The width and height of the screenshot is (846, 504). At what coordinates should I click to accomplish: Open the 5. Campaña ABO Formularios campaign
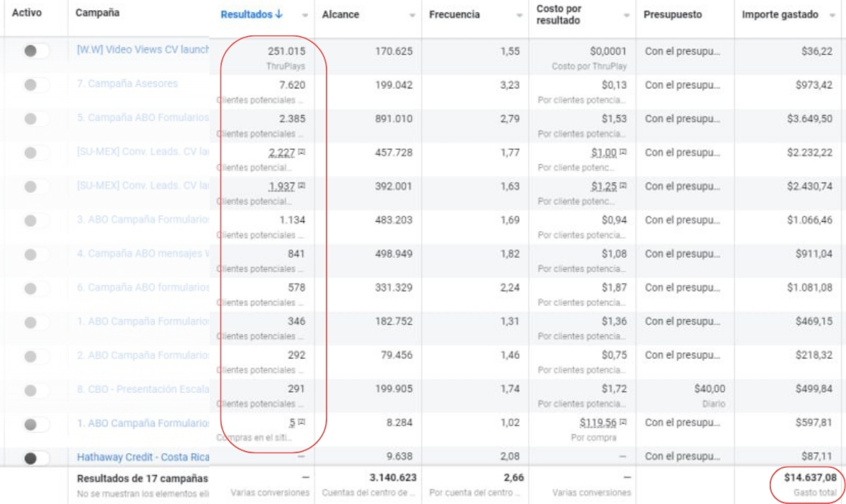[x=143, y=118]
